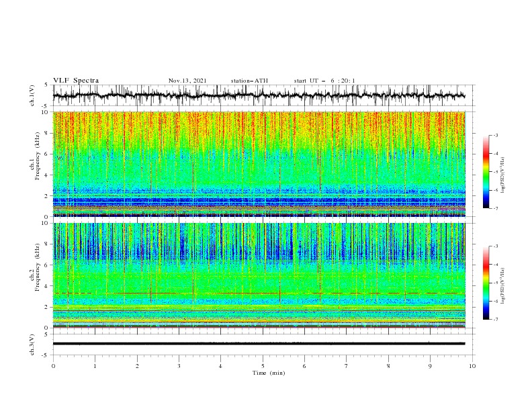Click the "ch.3(V)" waveform axis label
The width and height of the screenshot is (532, 411).
tap(32, 345)
